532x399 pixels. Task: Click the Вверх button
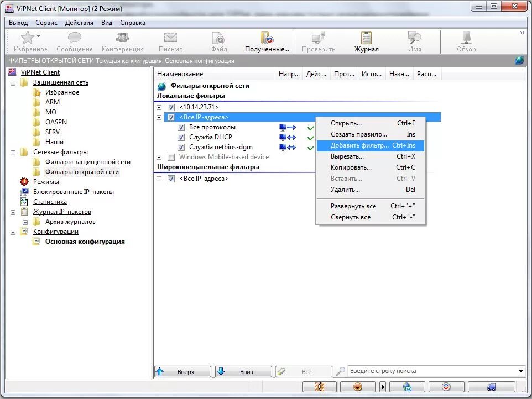182,371
